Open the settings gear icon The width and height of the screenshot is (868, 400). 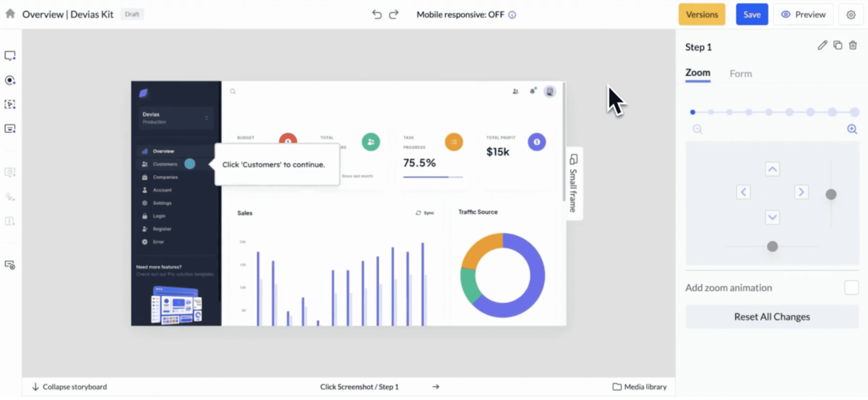[851, 14]
